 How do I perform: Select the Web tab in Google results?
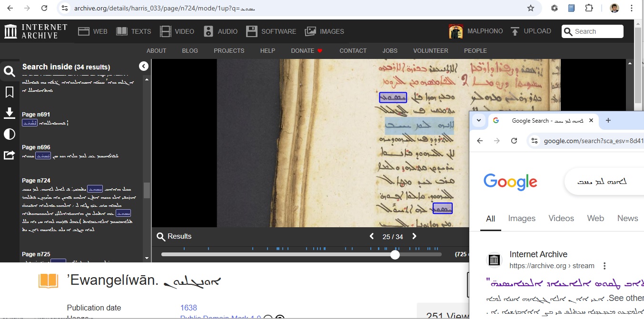[595, 219]
